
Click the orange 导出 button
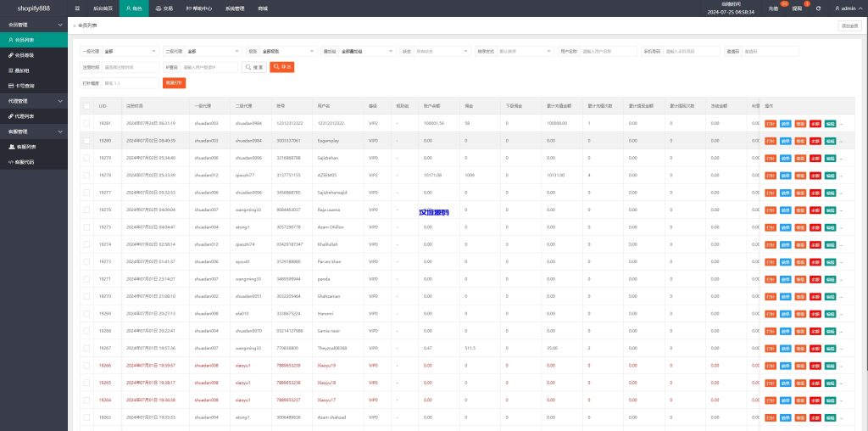[x=281, y=67]
